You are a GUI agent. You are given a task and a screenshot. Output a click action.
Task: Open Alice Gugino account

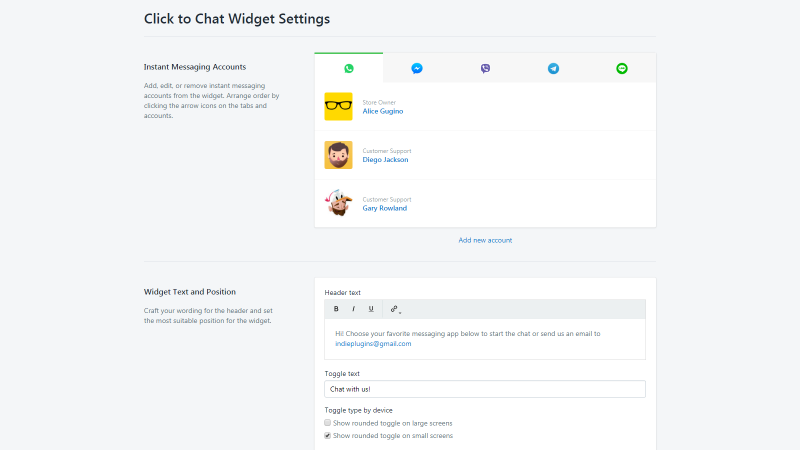pyautogui.click(x=383, y=111)
